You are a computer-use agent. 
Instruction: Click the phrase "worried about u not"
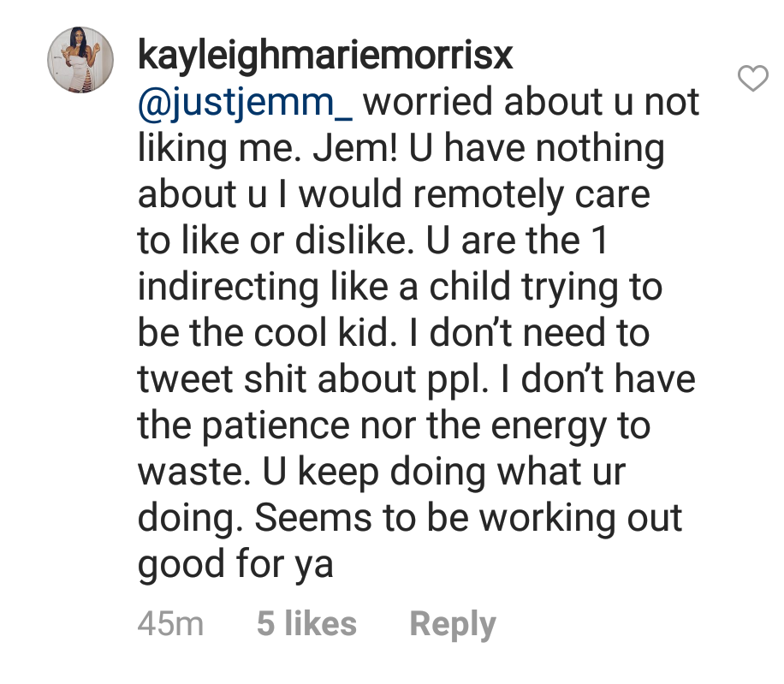point(531,102)
